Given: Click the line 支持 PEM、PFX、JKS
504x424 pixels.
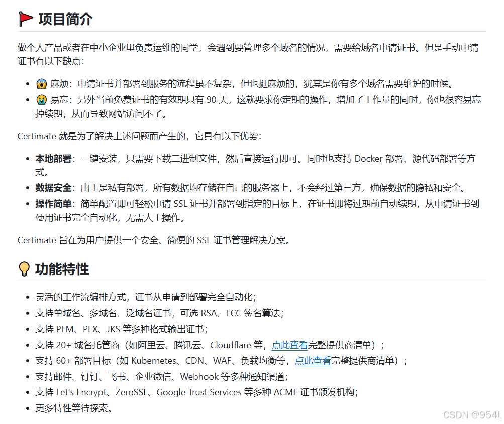Looking at the screenshot, I should click(122, 329).
